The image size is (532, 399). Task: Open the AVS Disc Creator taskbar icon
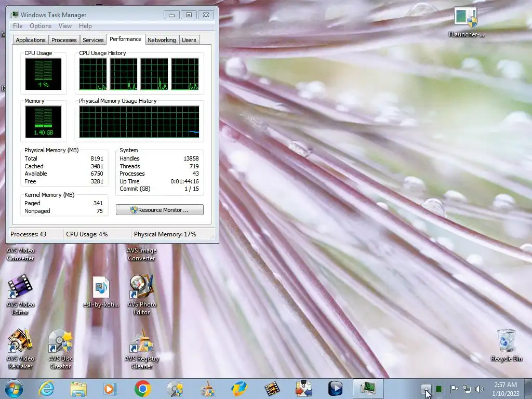pos(175,389)
